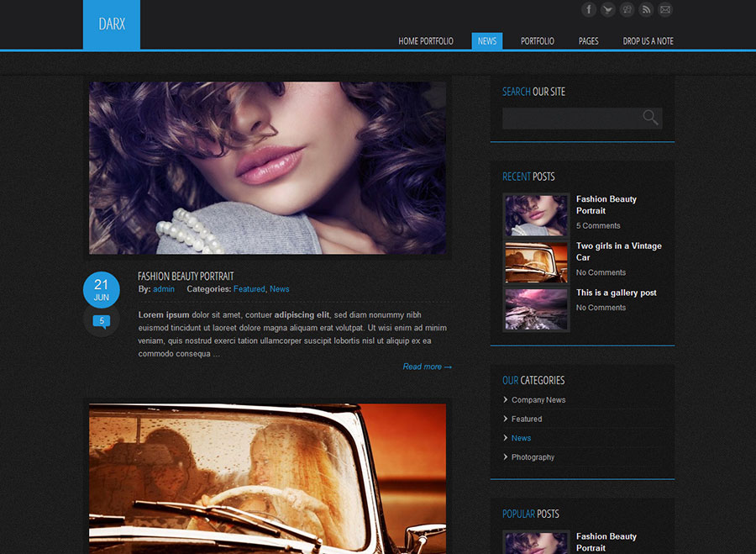Screen dimensions: 756x554
Task: Click the search magnifier icon
Action: pos(650,117)
